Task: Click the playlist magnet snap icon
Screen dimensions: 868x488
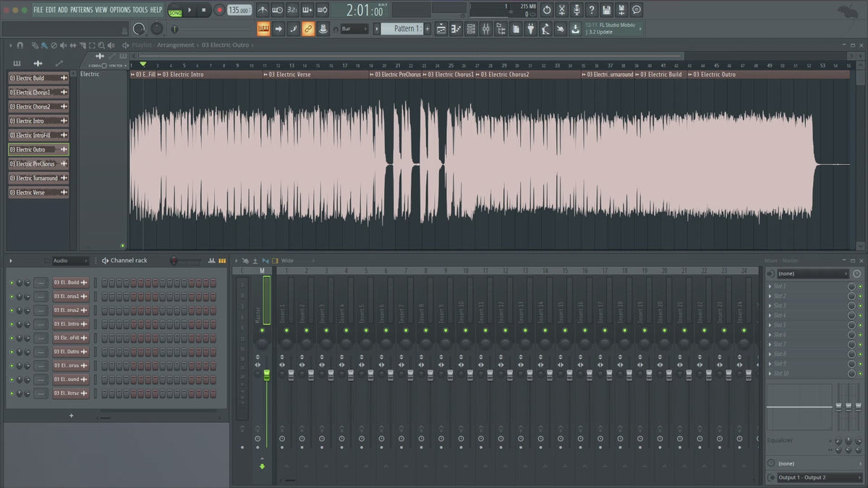Action: (20, 45)
